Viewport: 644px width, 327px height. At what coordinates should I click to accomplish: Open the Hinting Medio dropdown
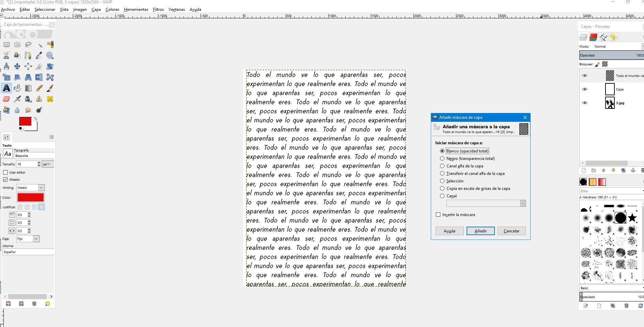31,188
